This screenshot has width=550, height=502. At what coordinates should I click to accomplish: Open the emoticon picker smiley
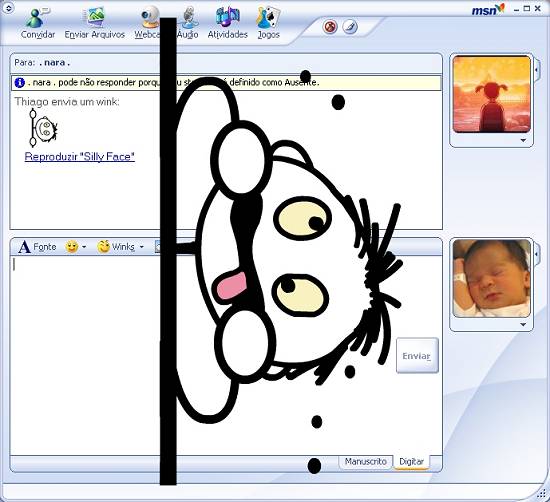[x=72, y=247]
